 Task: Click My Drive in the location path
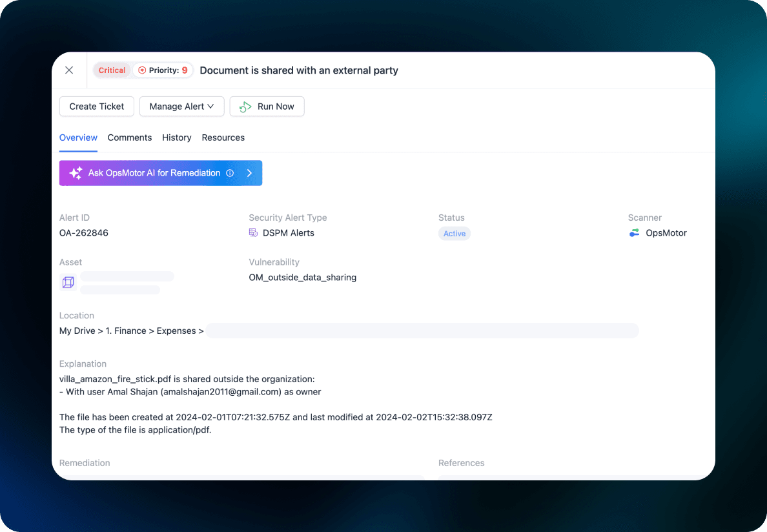[x=77, y=331]
